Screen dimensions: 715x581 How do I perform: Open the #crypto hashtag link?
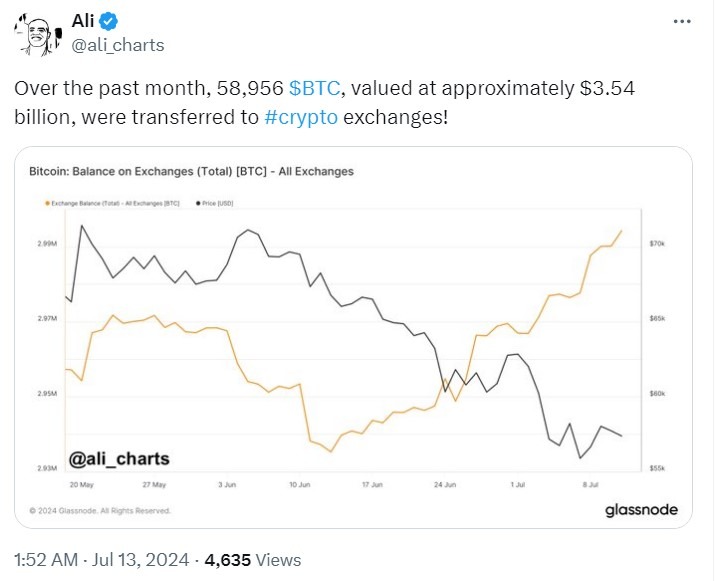(x=303, y=116)
